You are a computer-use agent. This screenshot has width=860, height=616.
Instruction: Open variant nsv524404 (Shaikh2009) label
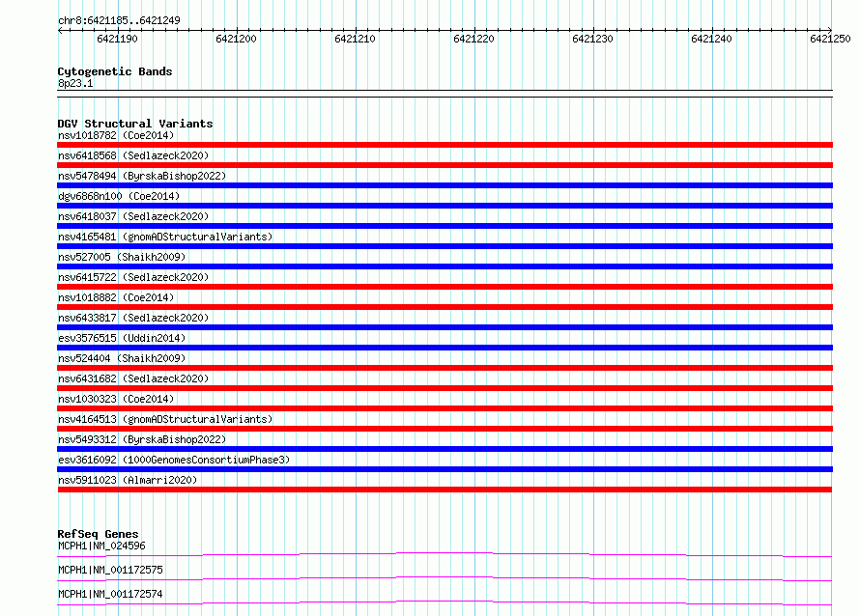coord(122,358)
